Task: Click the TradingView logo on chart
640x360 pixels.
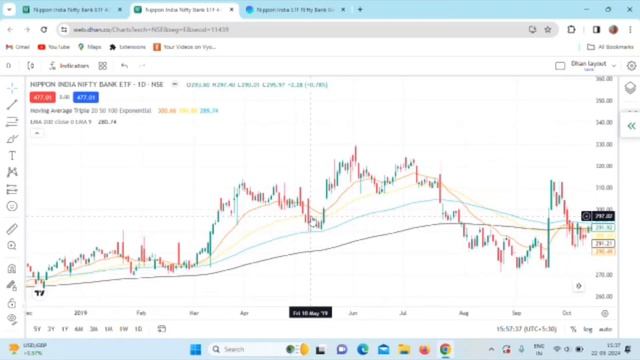Action: point(40,293)
